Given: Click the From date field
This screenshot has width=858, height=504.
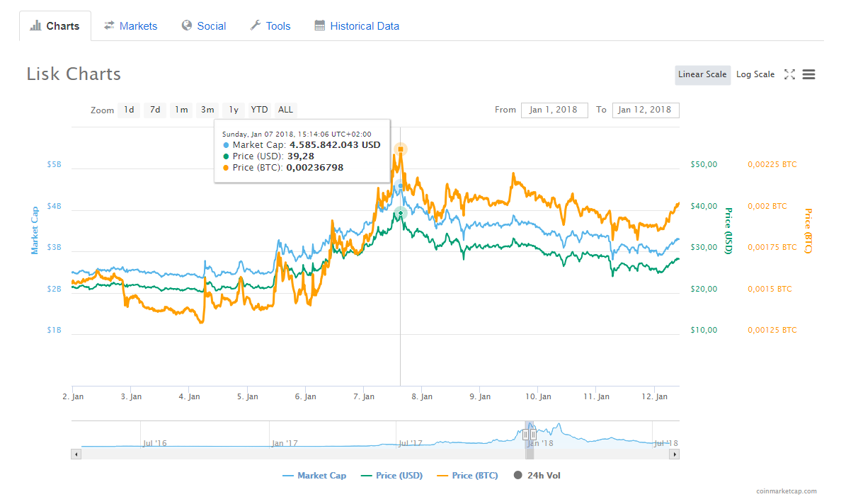Looking at the screenshot, I should (x=554, y=110).
